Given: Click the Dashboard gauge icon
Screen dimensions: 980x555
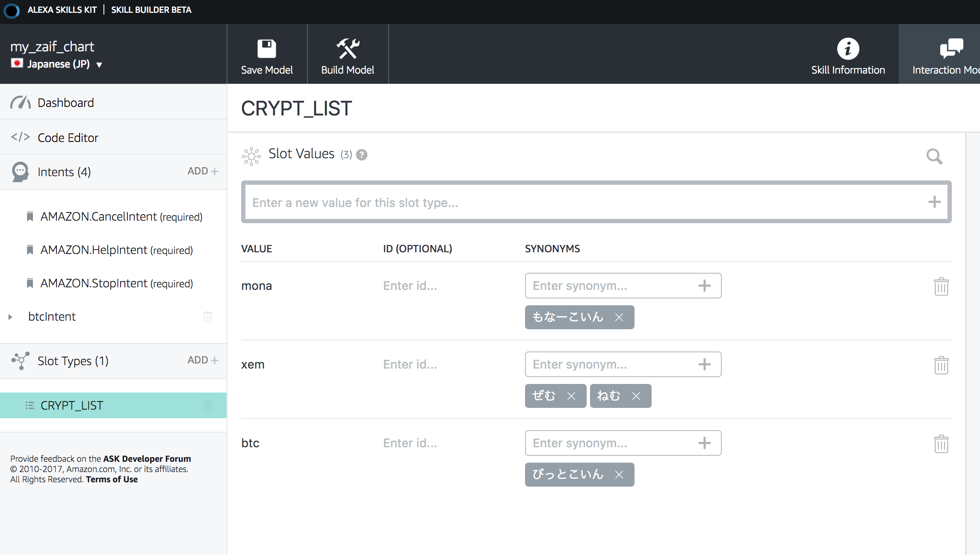Looking at the screenshot, I should click(x=21, y=103).
